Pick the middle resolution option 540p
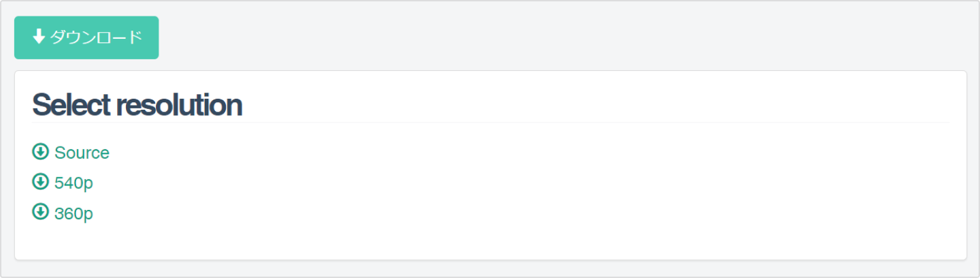The height and width of the screenshot is (278, 980). [x=63, y=183]
